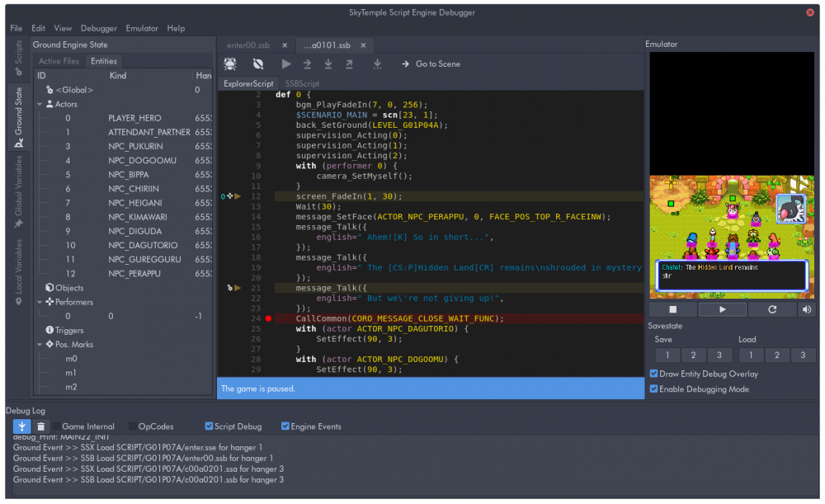The width and height of the screenshot is (825, 504).
Task: Switch to the SSBScript tab
Action: 300,83
